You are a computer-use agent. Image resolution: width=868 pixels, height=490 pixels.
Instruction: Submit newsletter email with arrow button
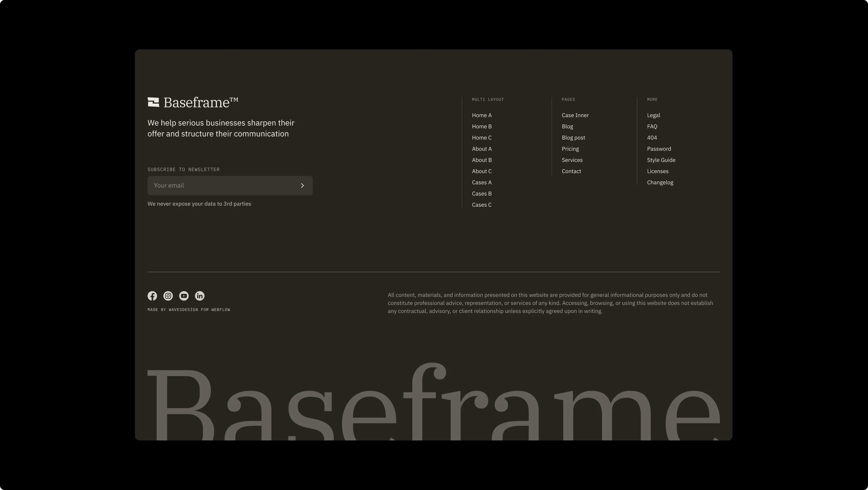point(302,186)
